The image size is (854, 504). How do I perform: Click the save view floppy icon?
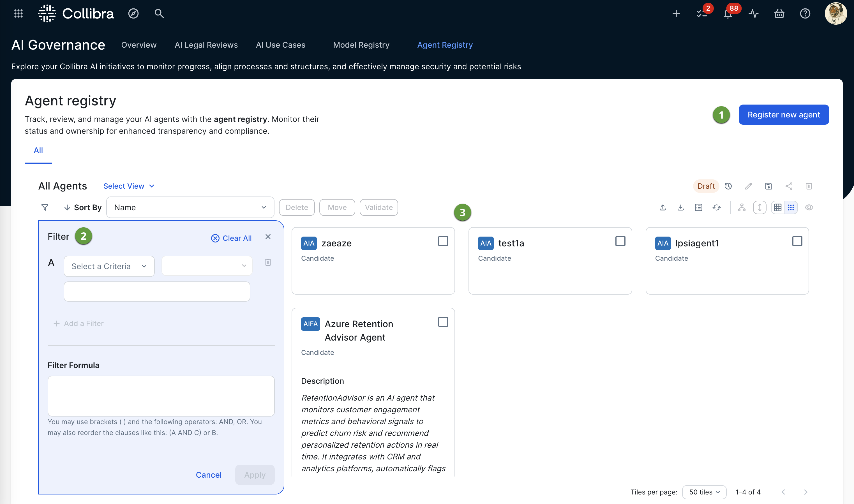(x=769, y=186)
